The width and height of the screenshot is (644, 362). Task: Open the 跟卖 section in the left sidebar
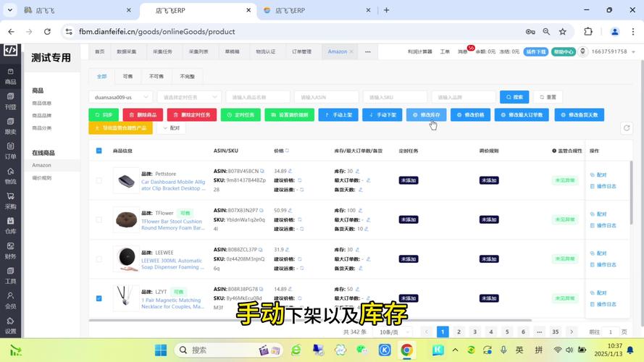coord(11,127)
